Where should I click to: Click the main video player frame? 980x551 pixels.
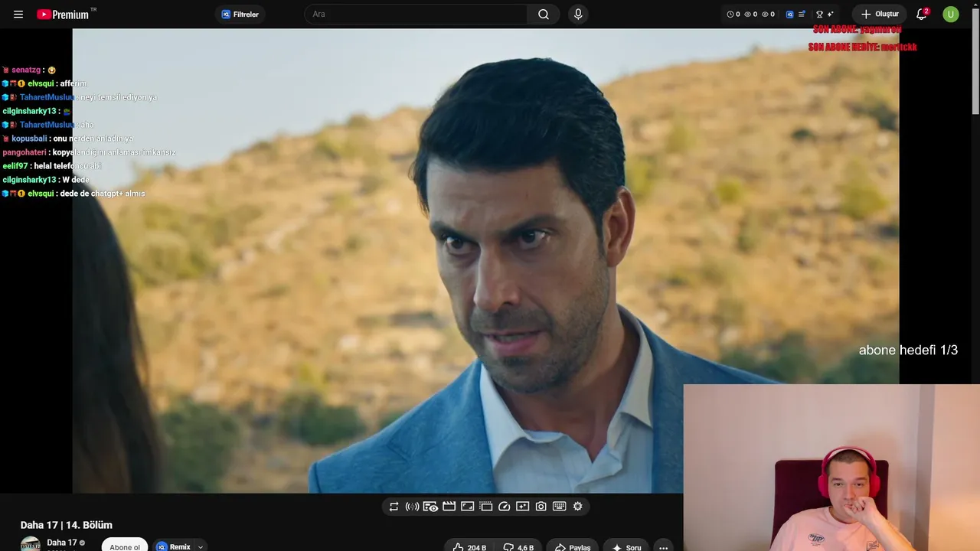tap(485, 261)
